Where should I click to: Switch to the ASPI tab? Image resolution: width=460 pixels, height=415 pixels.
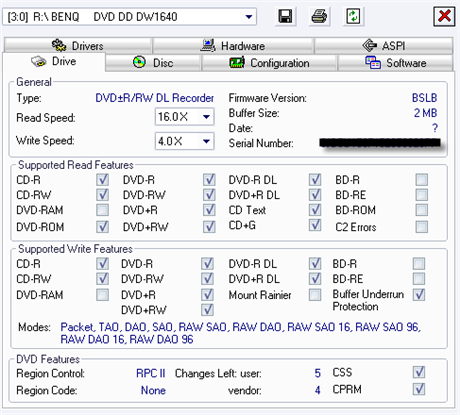(x=384, y=45)
